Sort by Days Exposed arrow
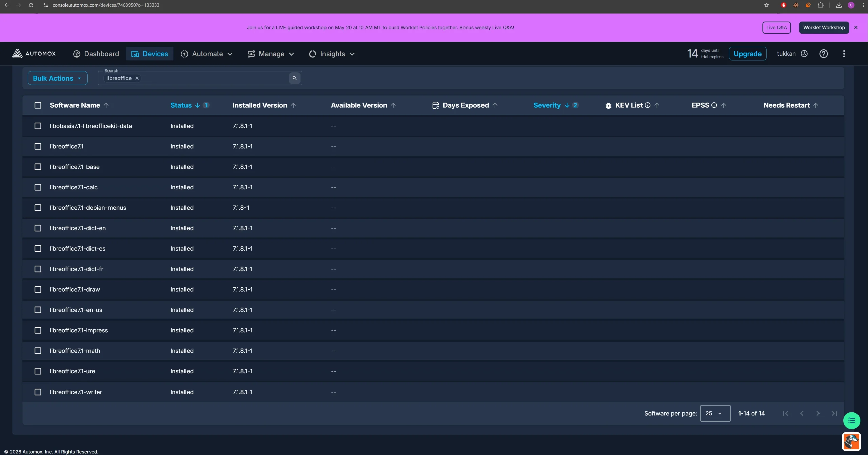Screen dimensions: 868x455 (495, 105)
